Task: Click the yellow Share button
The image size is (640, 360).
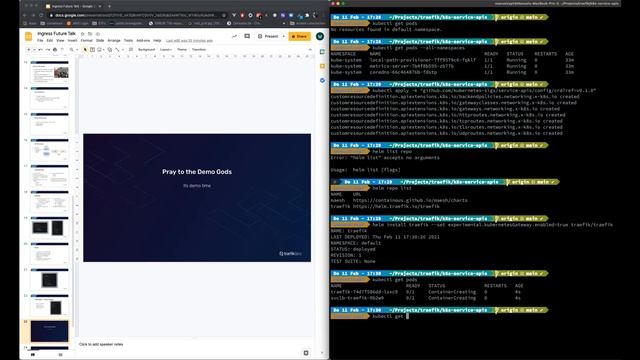Action: pos(300,36)
